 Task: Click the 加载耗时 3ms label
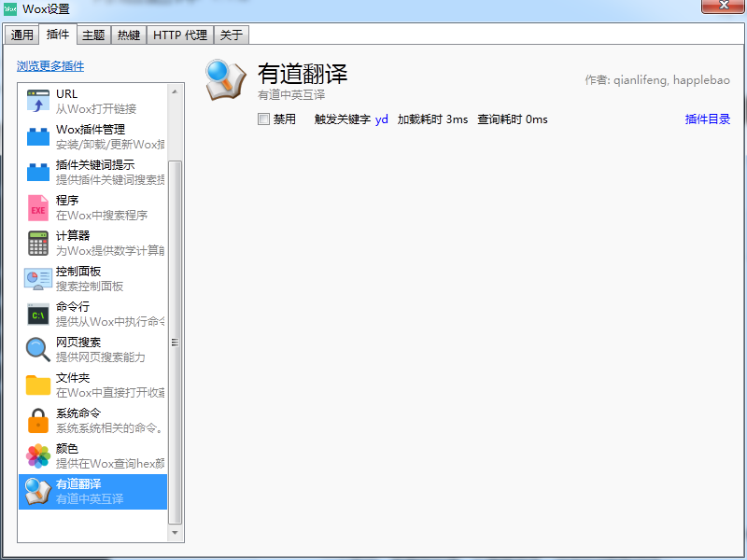coord(432,119)
